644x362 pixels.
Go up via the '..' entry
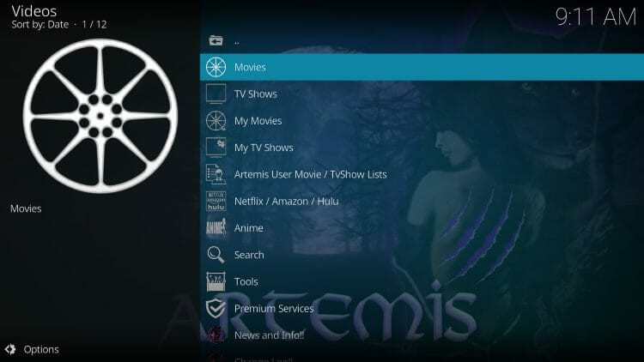pos(422,40)
